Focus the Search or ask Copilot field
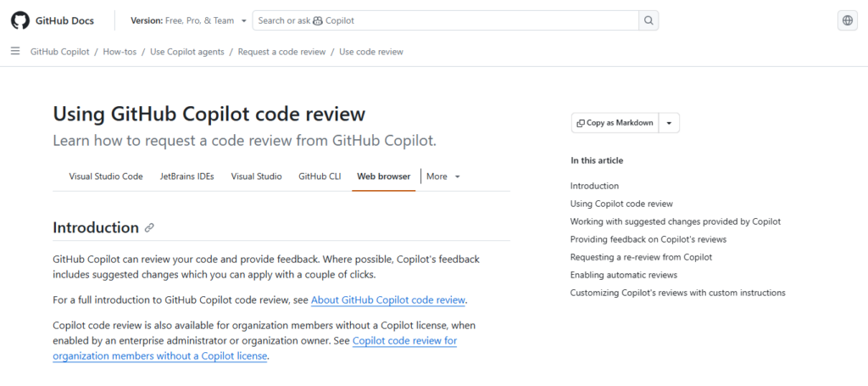Image resolution: width=868 pixels, height=386 pixels. point(446,20)
